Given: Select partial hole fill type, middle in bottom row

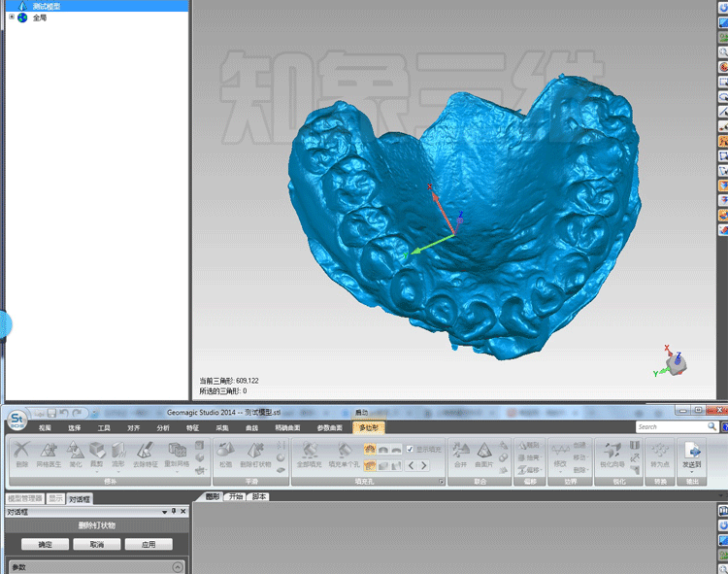Looking at the screenshot, I should 383,465.
